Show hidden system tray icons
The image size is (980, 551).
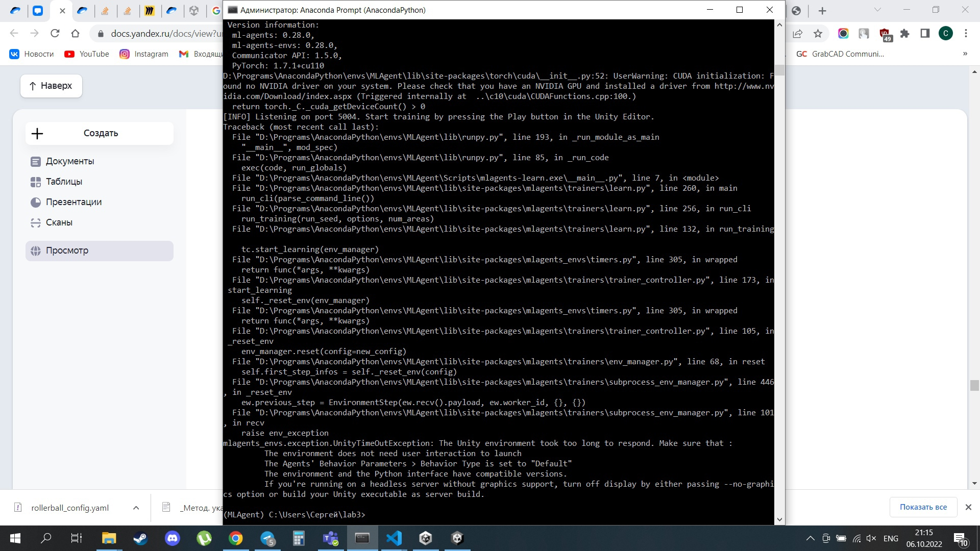(810, 538)
